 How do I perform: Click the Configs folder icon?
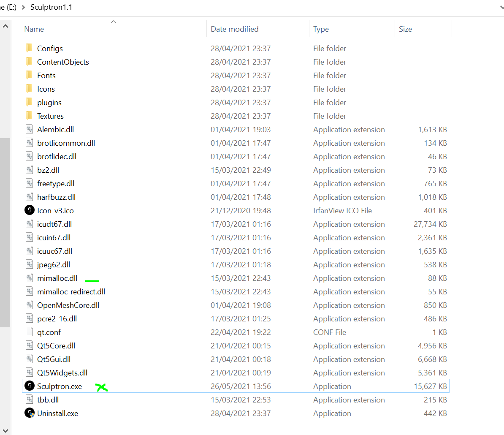coord(29,48)
